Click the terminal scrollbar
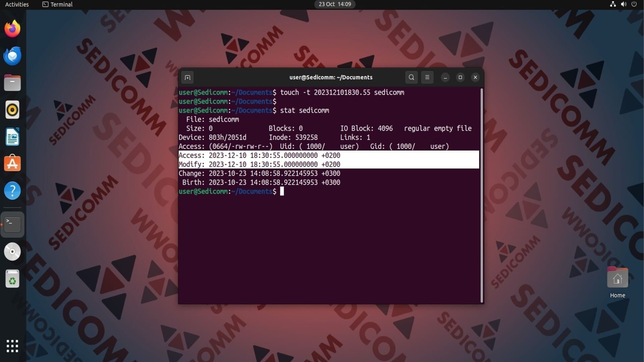 [x=482, y=195]
